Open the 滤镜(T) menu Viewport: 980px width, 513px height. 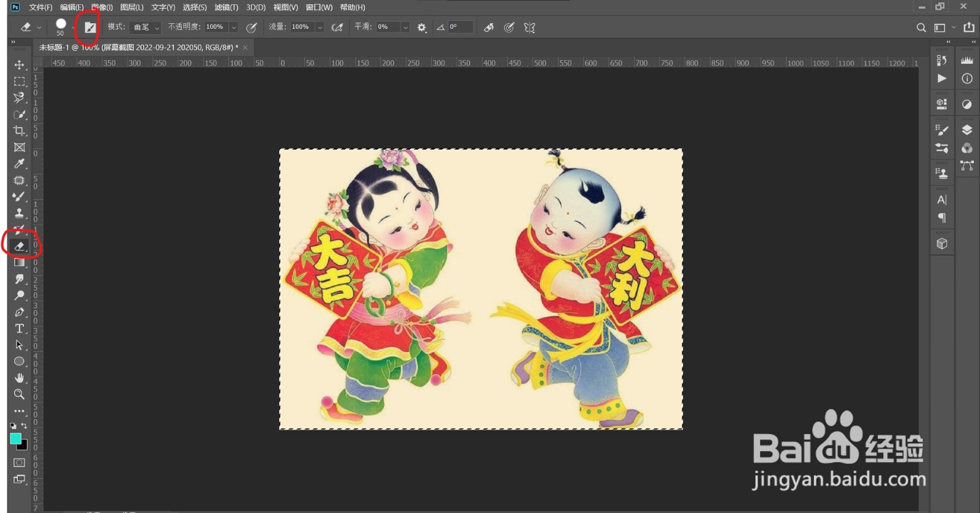[226, 7]
